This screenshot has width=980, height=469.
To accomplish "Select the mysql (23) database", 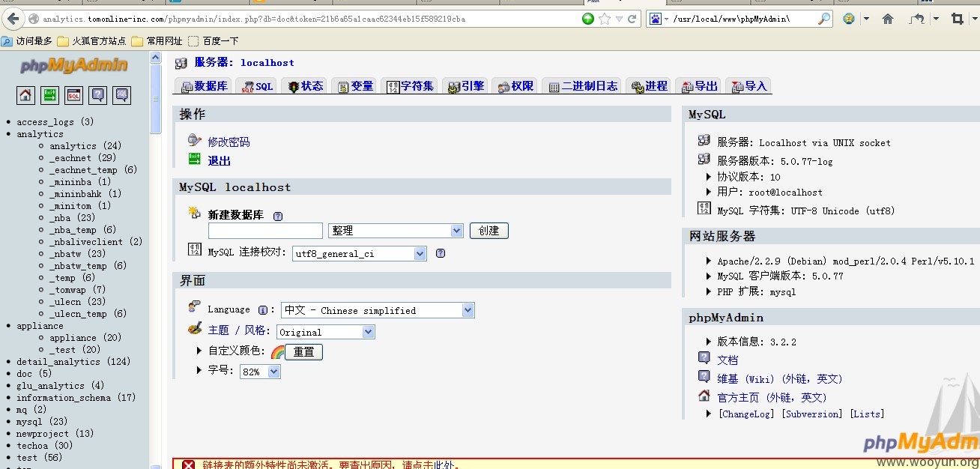I will pos(42,422).
